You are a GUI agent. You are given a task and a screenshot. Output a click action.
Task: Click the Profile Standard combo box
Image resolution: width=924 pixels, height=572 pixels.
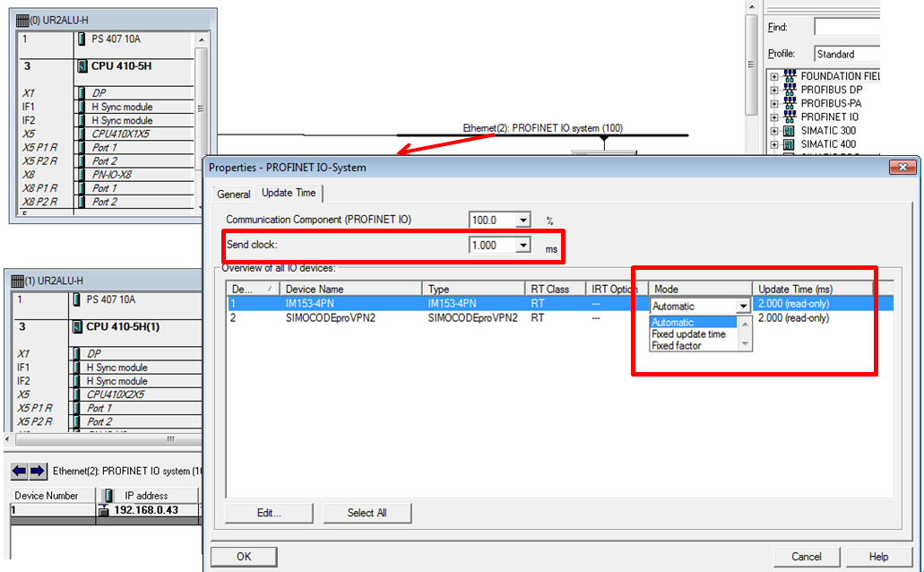[847, 54]
